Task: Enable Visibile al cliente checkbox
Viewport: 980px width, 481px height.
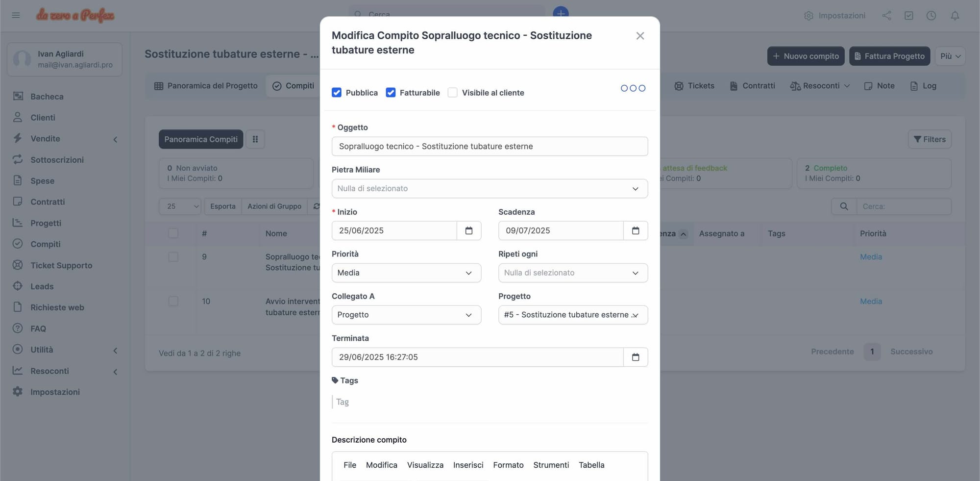Action: pos(453,93)
